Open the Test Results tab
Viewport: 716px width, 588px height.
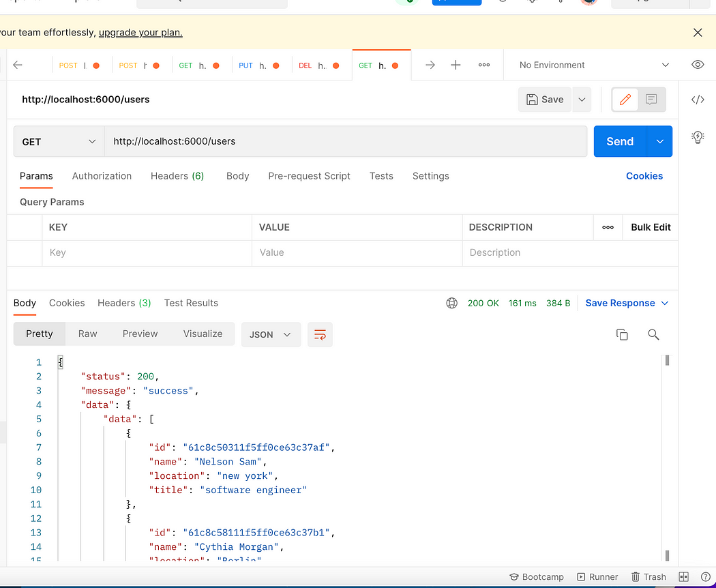coord(191,303)
